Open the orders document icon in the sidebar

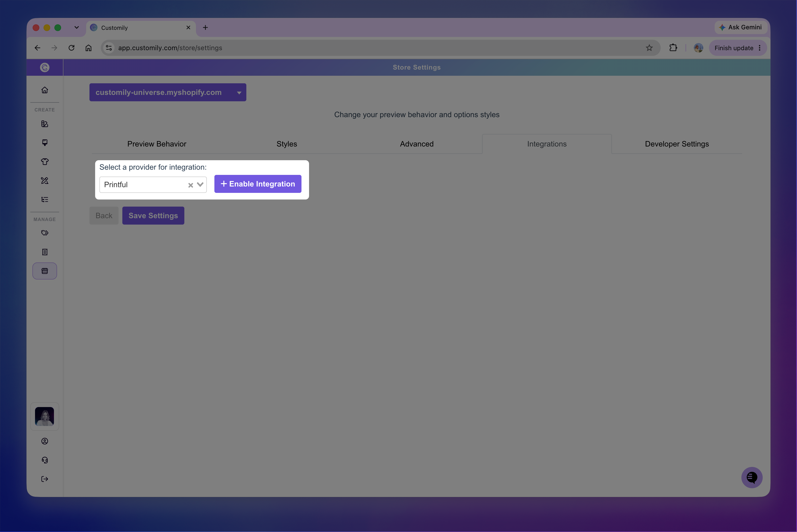pos(44,252)
